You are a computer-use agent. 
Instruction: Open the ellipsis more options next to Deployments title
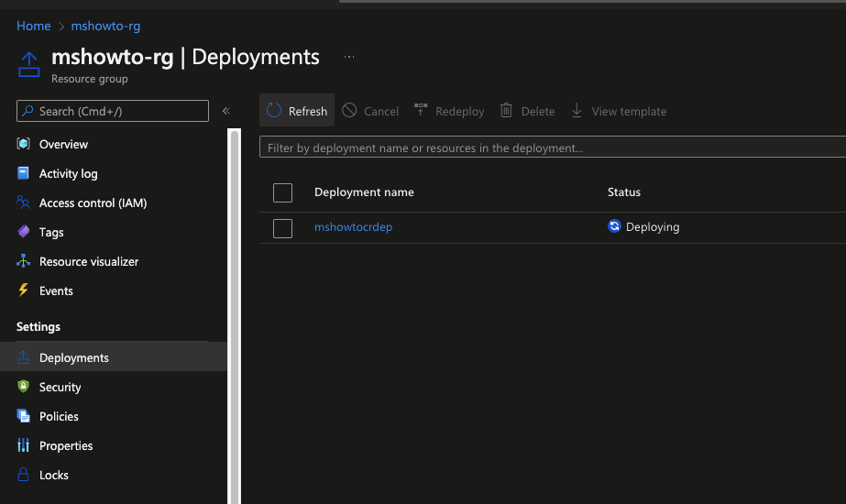[349, 57]
